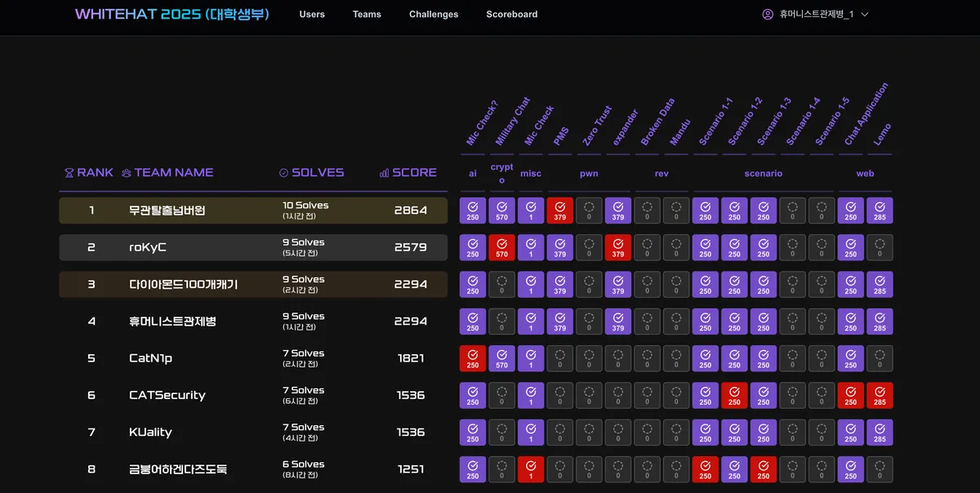Click the Lemo 285 badge for 다이아몬드100개캐기
The image size is (980, 493).
[x=880, y=284]
